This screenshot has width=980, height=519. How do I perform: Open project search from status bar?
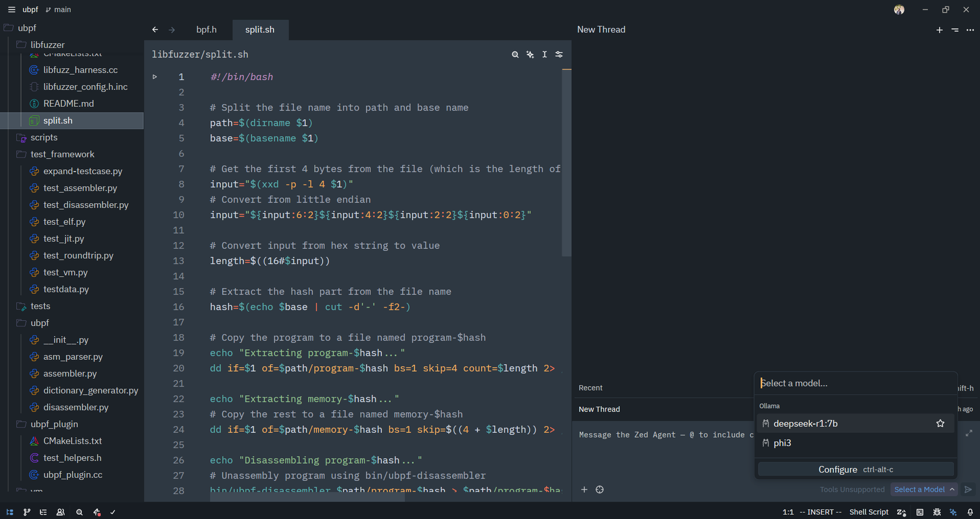click(79, 512)
